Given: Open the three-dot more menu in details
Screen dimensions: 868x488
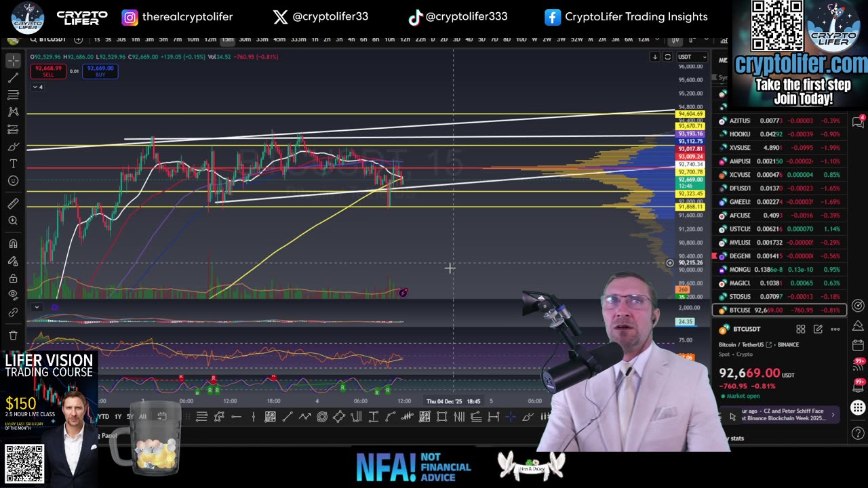Looking at the screenshot, I should [x=835, y=329].
